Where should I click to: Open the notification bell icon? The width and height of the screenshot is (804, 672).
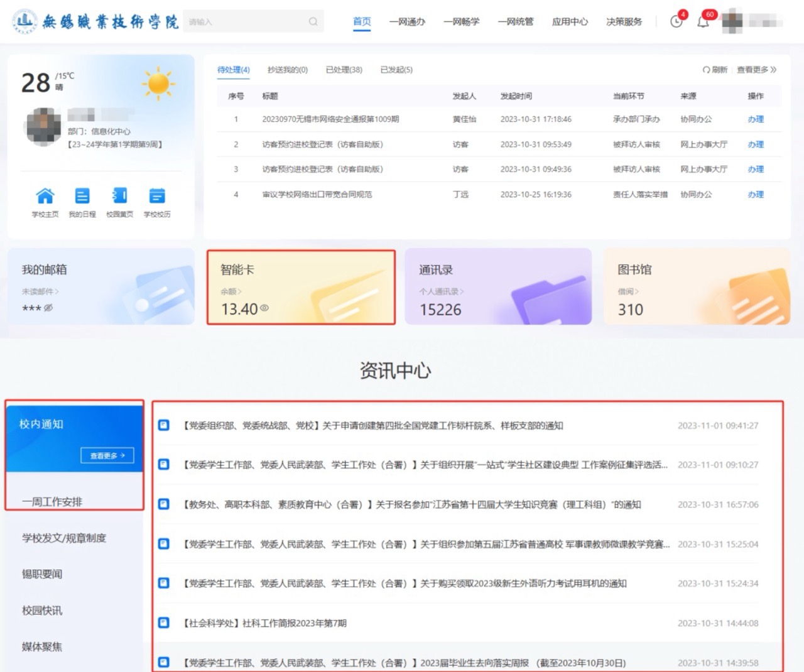(x=703, y=23)
